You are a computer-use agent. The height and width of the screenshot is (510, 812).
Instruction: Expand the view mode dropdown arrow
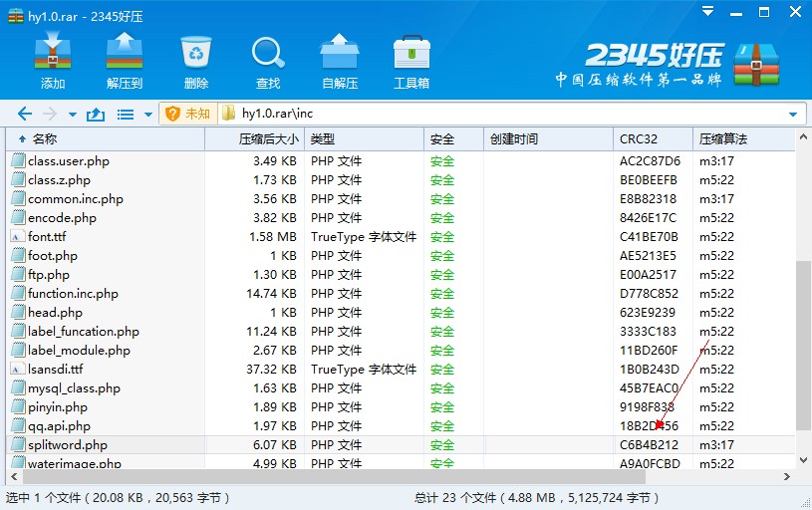[148, 115]
